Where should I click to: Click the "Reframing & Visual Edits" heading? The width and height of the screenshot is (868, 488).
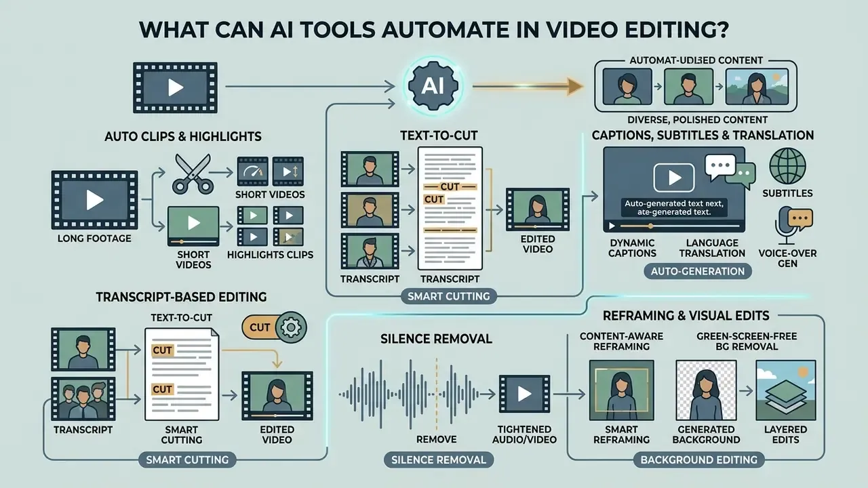[x=686, y=315]
